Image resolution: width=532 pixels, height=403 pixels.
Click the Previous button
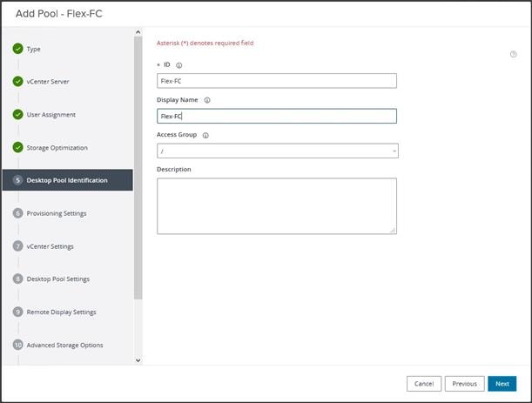(x=464, y=384)
